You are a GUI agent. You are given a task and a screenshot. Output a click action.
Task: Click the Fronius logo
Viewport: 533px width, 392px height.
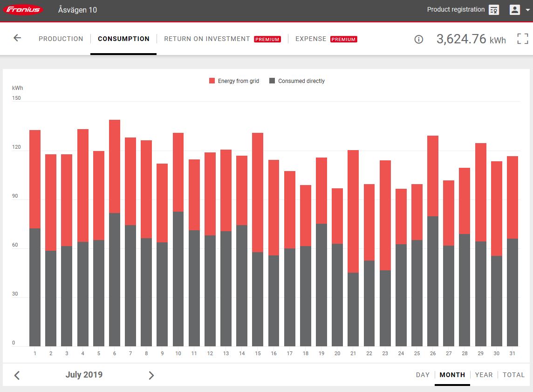pyautogui.click(x=23, y=10)
